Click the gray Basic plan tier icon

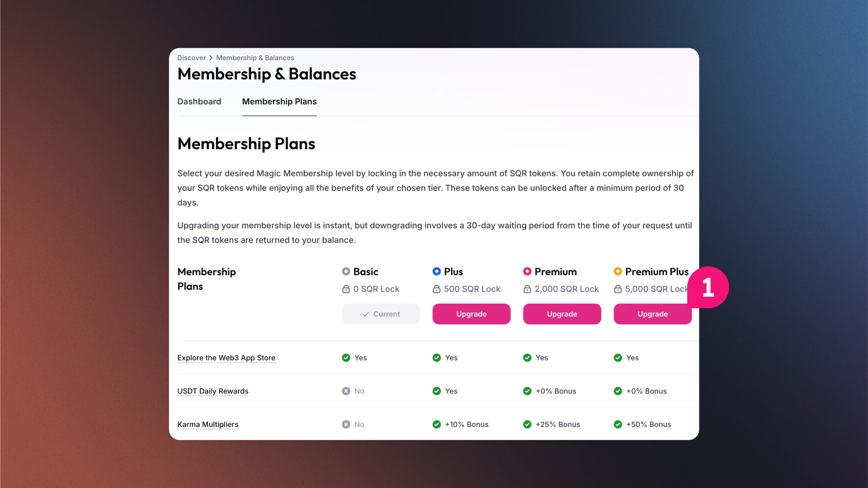(346, 271)
